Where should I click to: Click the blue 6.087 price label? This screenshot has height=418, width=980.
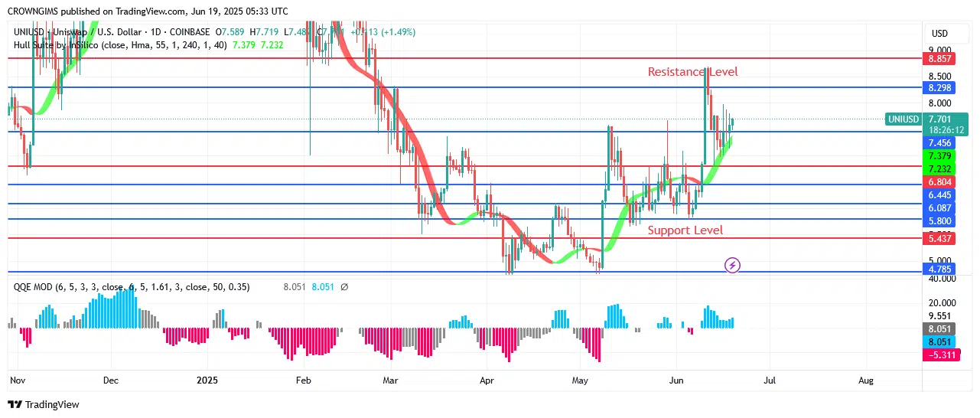[939, 208]
